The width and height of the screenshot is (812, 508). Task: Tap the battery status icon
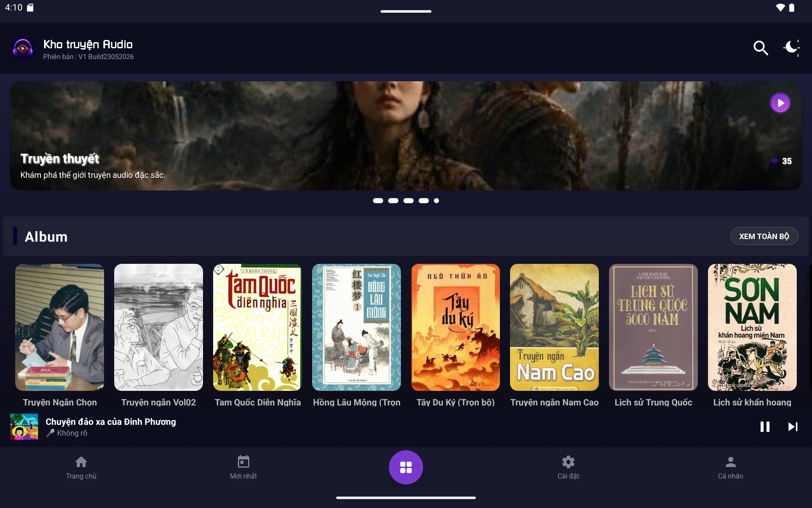coord(792,7)
